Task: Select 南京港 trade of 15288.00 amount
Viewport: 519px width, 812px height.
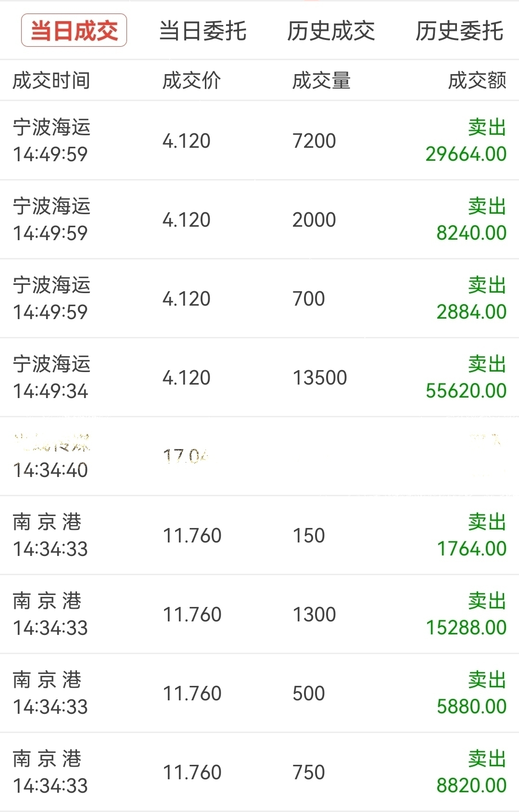Action: (x=259, y=614)
